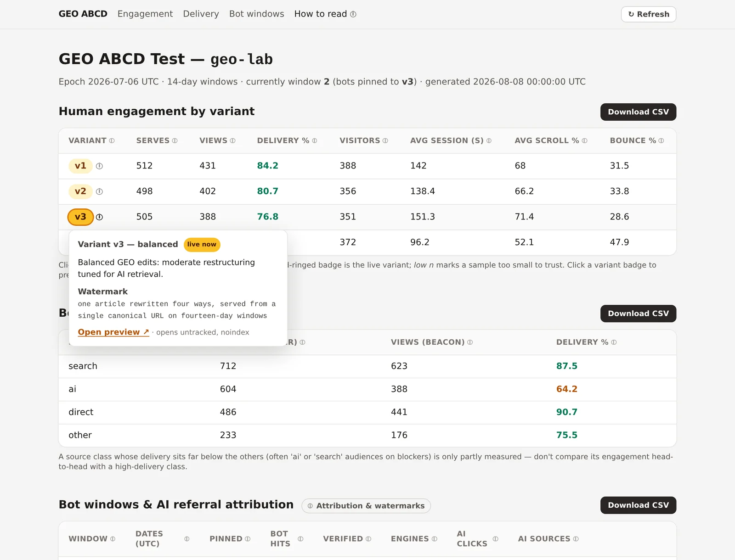Click info icon next to VIEWS header

[x=232, y=141]
